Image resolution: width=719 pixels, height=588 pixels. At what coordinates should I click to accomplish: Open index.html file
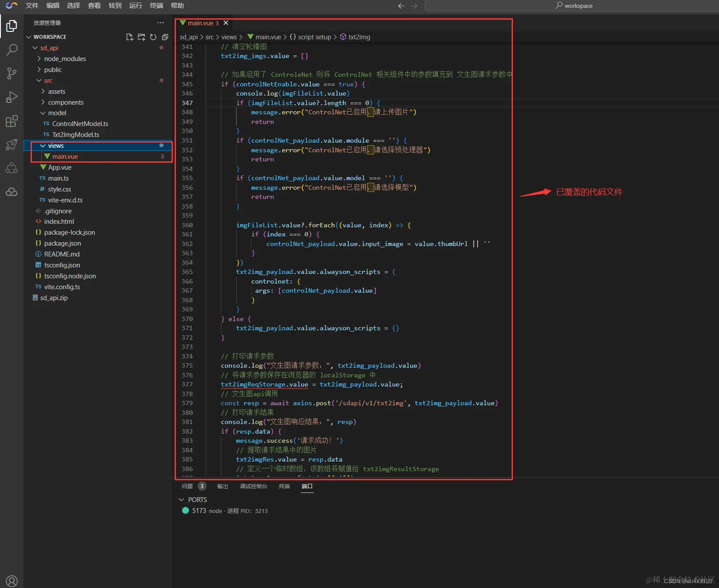click(59, 222)
